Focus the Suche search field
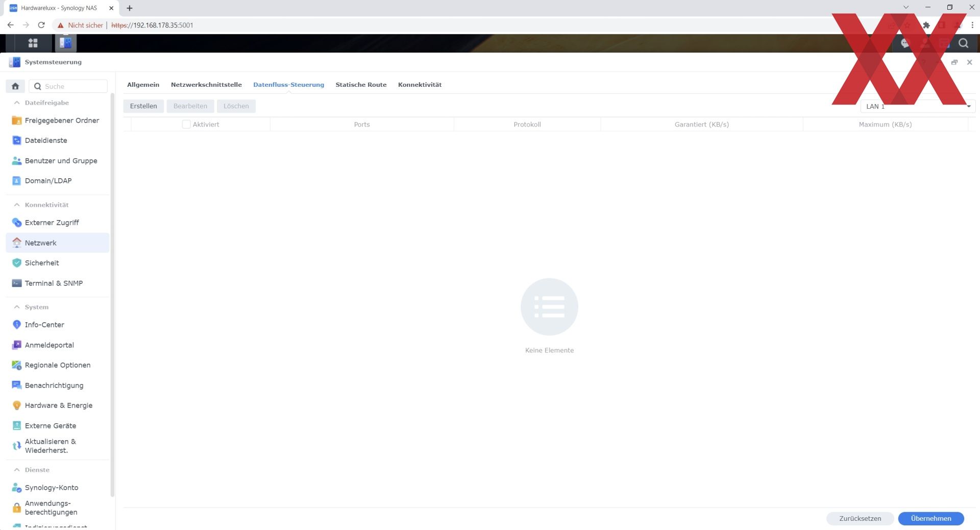The image size is (980, 530). pos(68,86)
